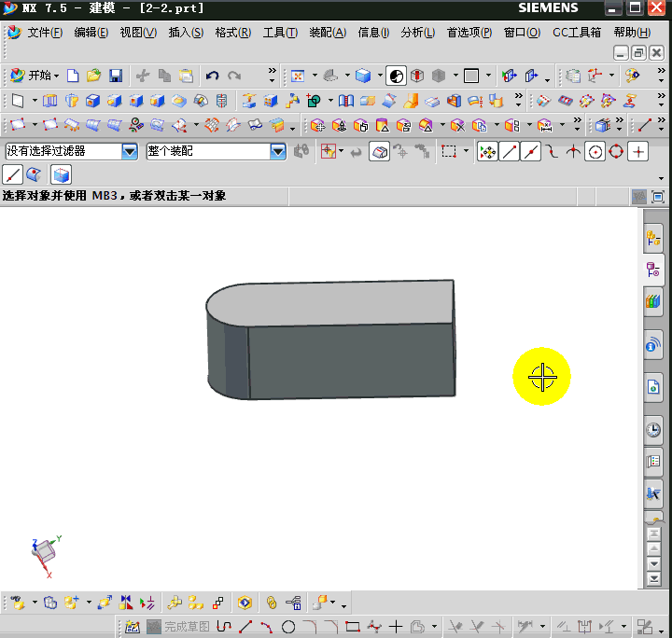Select the Shaded with Edges cube icon
Viewport: 672px width, 638px height.
(x=363, y=76)
